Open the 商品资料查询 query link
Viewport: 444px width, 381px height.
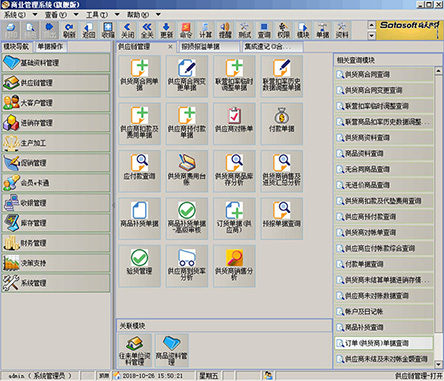(384, 153)
